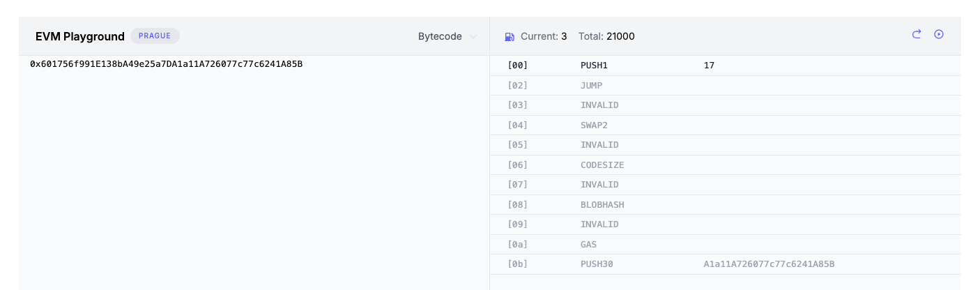This screenshot has width=980, height=290.
Task: Click the INVALID opcode at offset 07
Action: pyautogui.click(x=599, y=185)
